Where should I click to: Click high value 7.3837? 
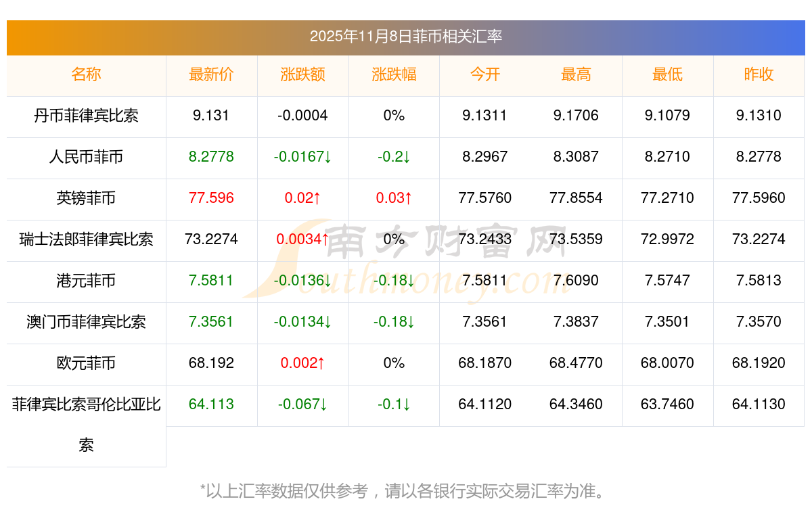[x=576, y=322]
